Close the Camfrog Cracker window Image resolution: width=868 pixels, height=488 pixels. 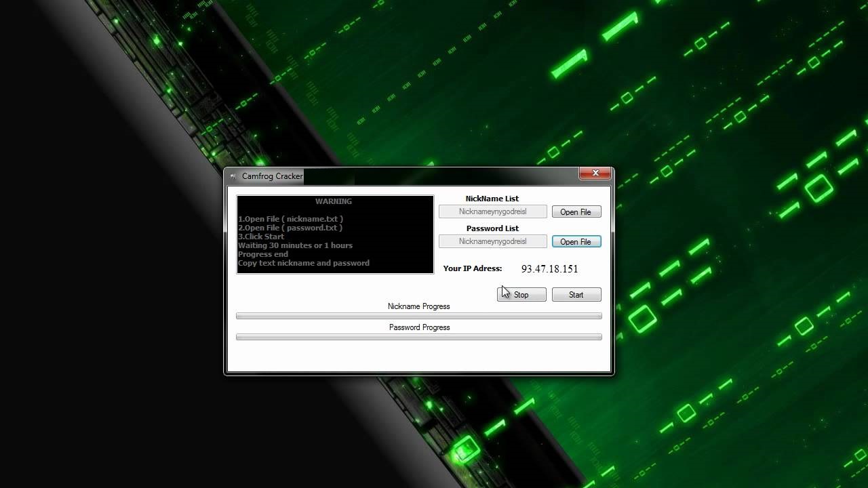coord(595,174)
